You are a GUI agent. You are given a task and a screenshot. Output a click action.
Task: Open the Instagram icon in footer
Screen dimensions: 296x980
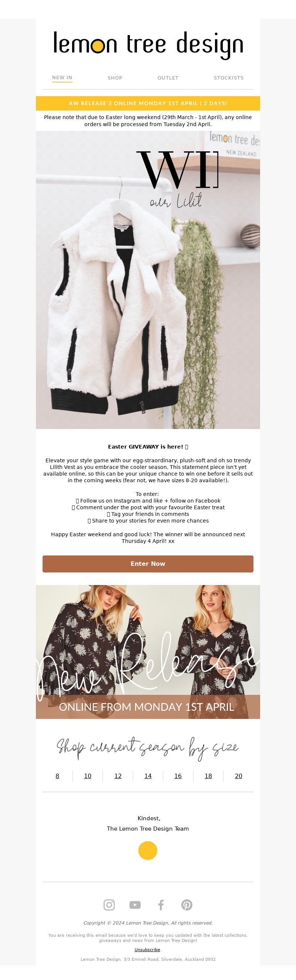[109, 905]
